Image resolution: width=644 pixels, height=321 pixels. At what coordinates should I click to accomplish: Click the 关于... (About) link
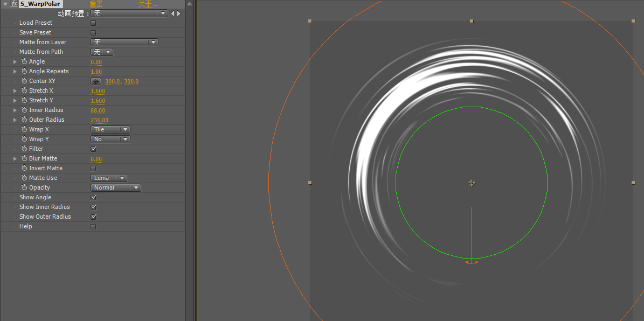pos(148,4)
